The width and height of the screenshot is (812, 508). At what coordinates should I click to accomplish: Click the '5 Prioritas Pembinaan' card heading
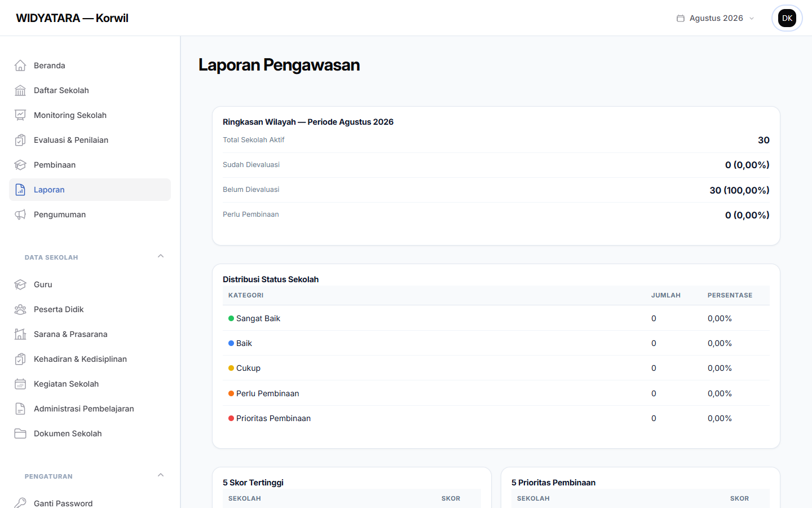coord(553,483)
